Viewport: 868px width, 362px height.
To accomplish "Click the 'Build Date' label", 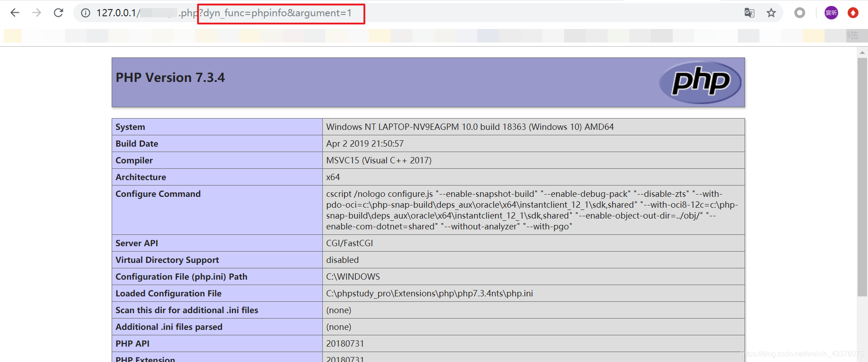I will pos(137,143).
